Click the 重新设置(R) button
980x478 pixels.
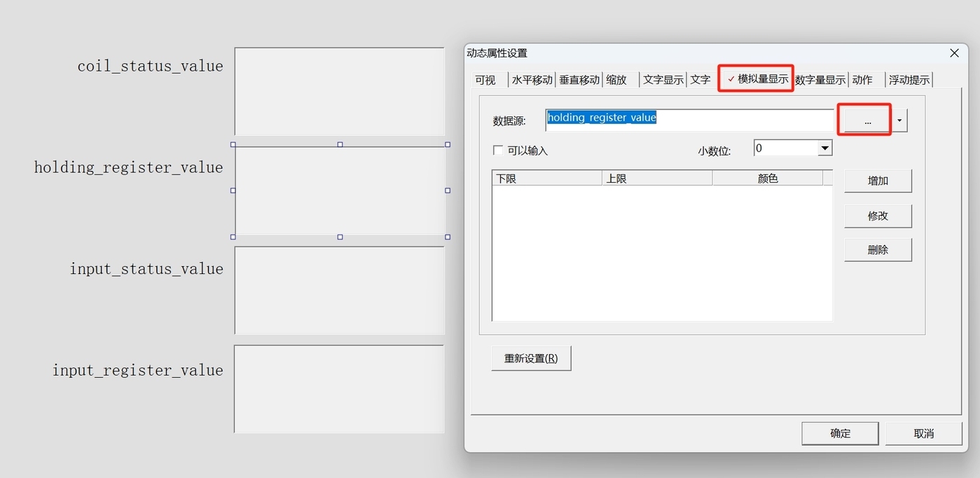[531, 358]
